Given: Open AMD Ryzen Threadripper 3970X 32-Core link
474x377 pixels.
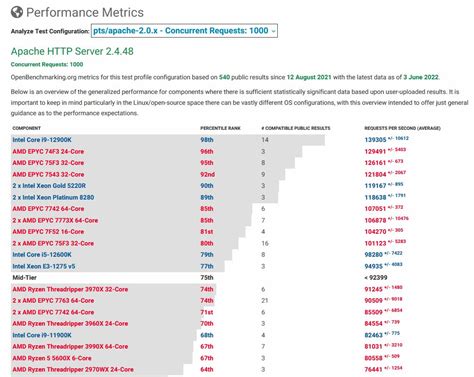Looking at the screenshot, I should (x=70, y=289).
